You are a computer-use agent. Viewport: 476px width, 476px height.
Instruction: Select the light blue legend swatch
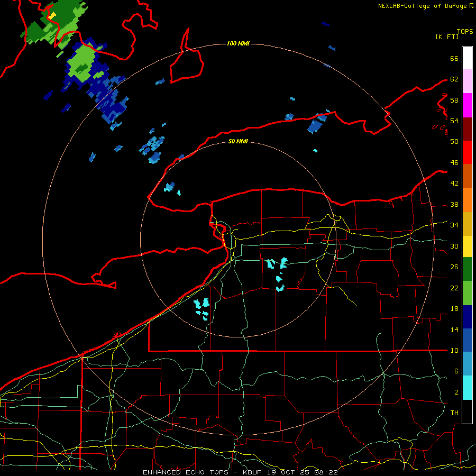pos(467,363)
